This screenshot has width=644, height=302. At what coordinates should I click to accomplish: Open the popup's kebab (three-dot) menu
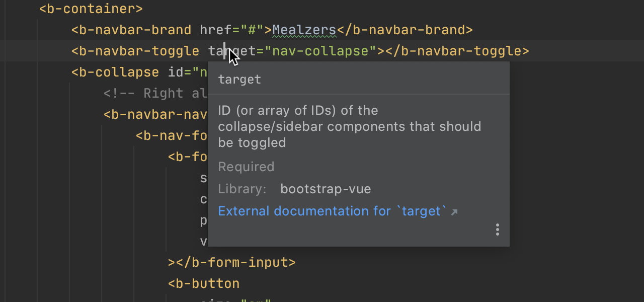pos(497,230)
